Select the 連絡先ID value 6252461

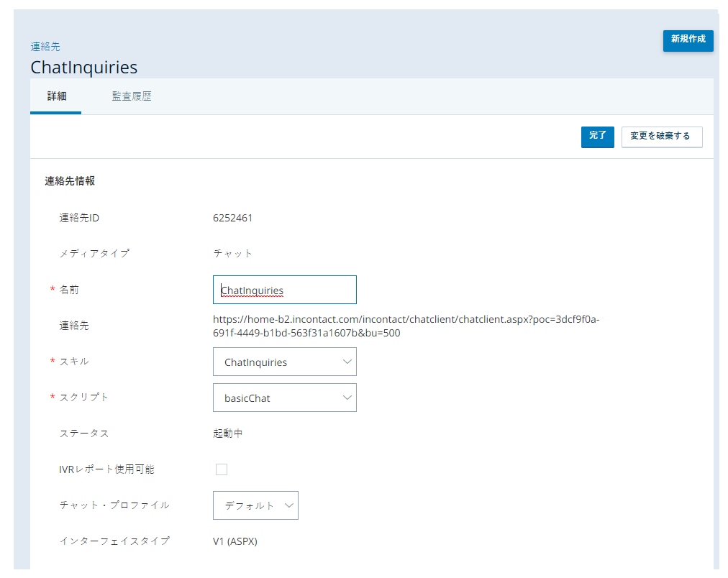click(x=232, y=218)
